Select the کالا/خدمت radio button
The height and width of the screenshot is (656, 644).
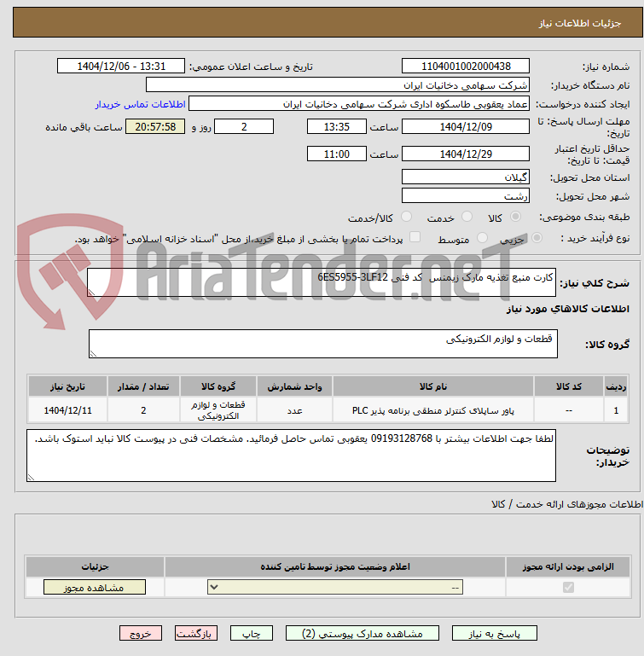(406, 217)
